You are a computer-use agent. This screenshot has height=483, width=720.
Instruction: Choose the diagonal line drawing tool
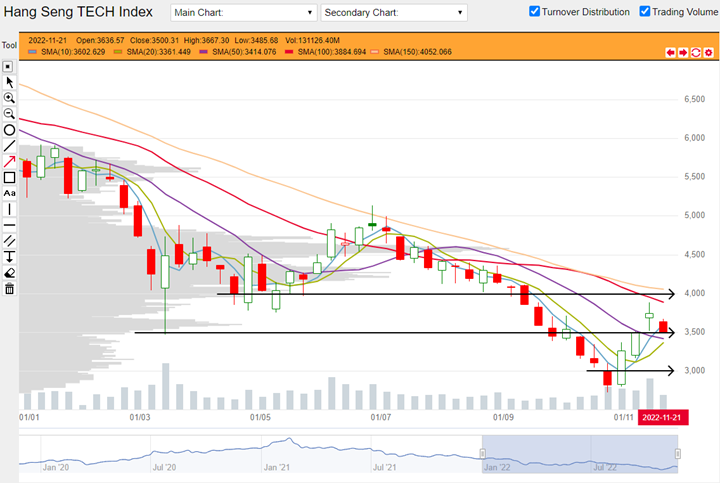[9, 146]
